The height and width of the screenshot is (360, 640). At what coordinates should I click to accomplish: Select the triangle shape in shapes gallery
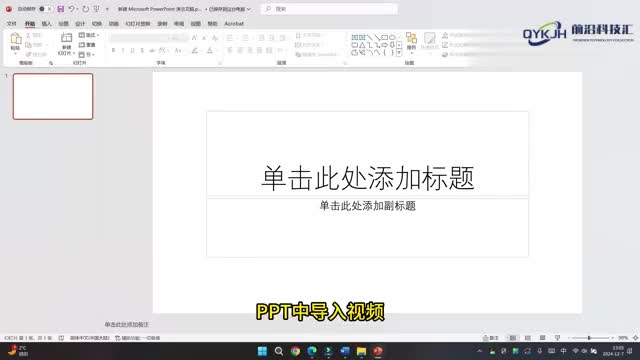pyautogui.click(x=362, y=45)
